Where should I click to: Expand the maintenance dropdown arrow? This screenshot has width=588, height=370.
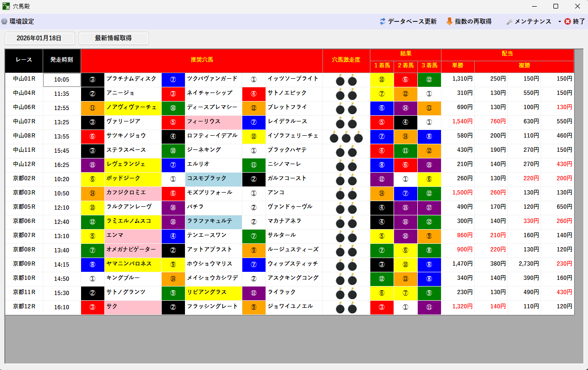pyautogui.click(x=559, y=21)
